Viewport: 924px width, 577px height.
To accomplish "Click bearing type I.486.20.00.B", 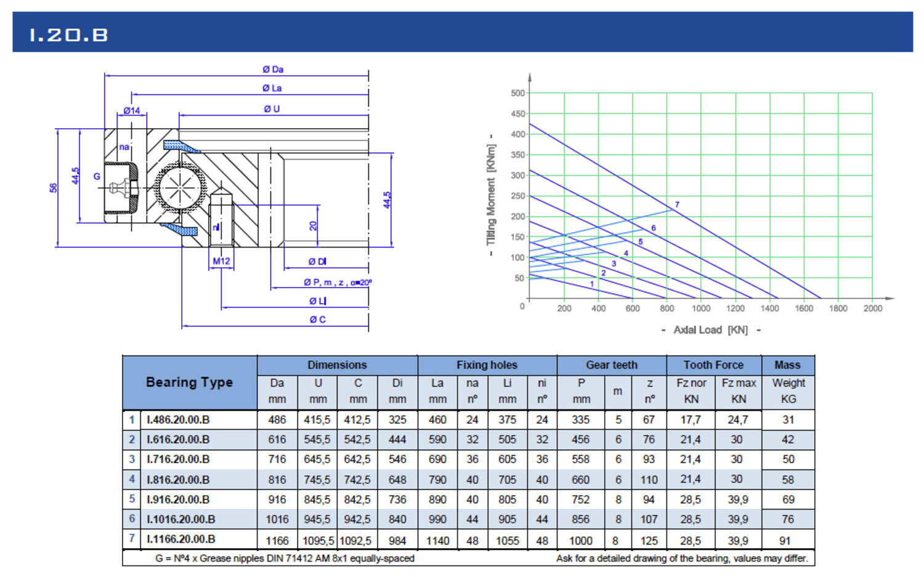I will 178,420.
